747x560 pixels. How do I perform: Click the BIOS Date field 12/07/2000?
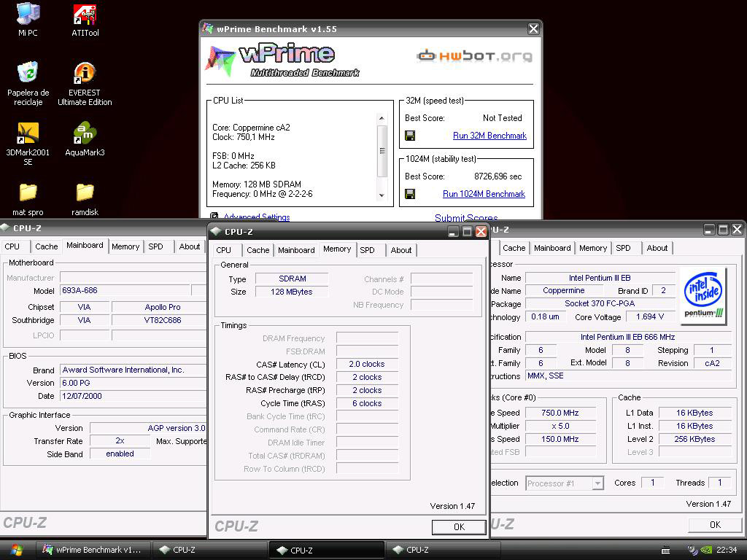[133, 396]
